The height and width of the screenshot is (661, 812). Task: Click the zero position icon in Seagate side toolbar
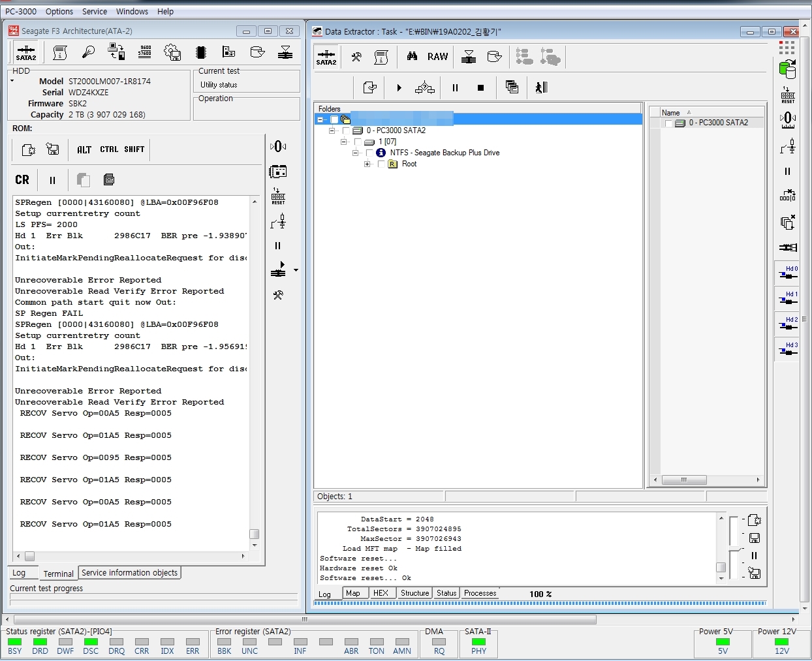click(278, 146)
